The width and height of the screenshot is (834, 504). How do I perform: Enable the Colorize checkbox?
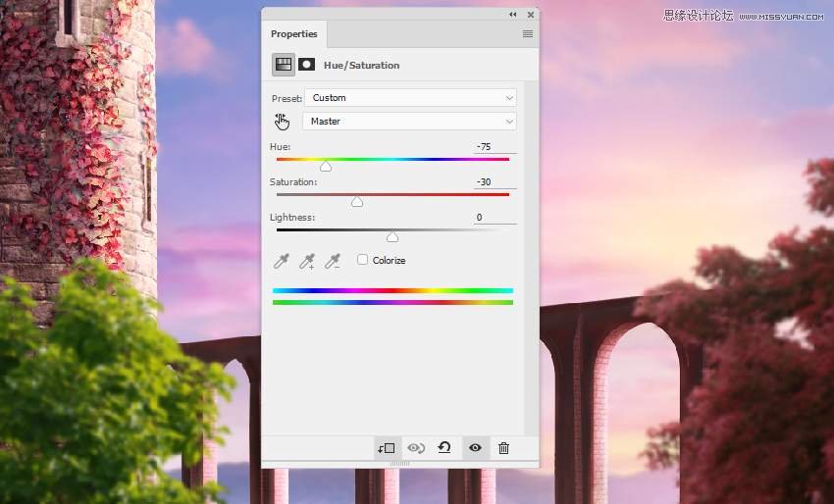pos(362,260)
